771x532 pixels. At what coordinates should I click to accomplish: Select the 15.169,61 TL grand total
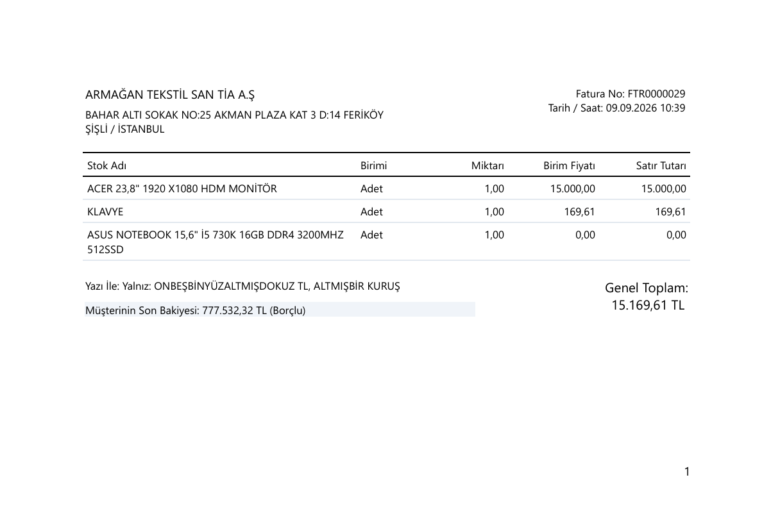pyautogui.click(x=648, y=305)
